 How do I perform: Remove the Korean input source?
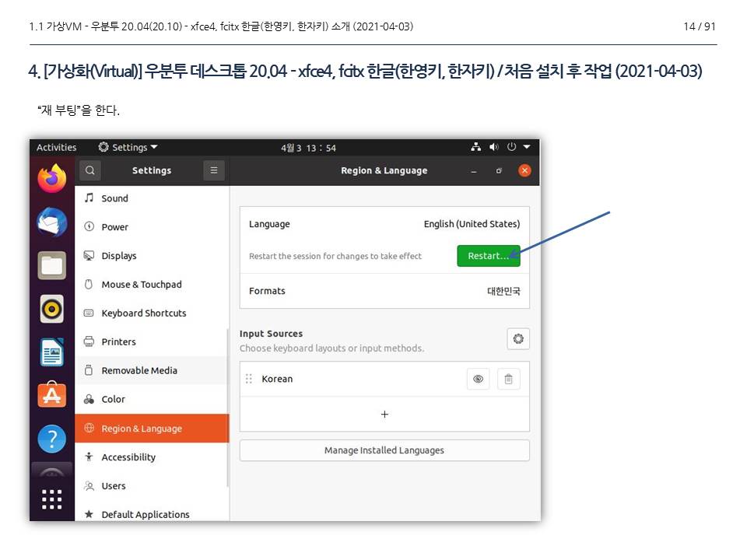pyautogui.click(x=508, y=379)
